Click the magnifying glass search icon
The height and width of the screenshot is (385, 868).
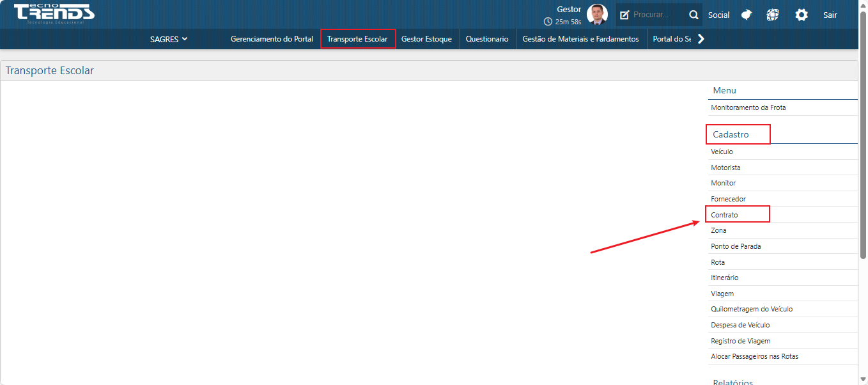[x=694, y=15]
